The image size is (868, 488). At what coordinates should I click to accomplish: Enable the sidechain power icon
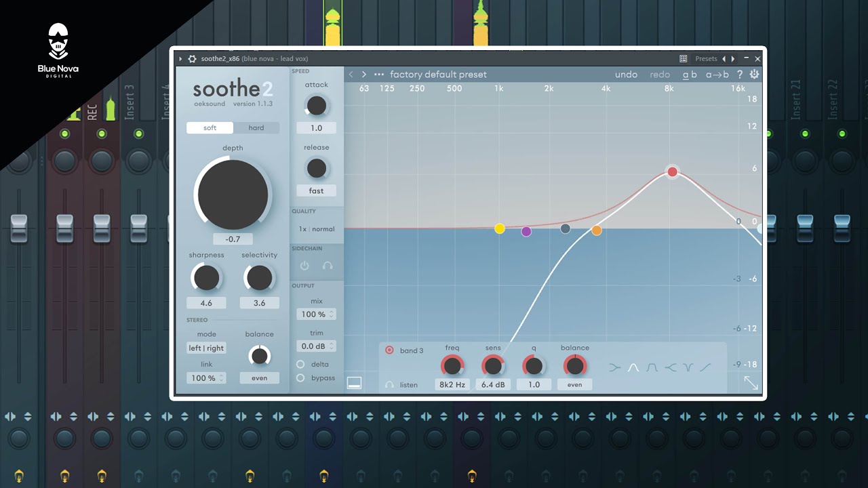click(304, 266)
